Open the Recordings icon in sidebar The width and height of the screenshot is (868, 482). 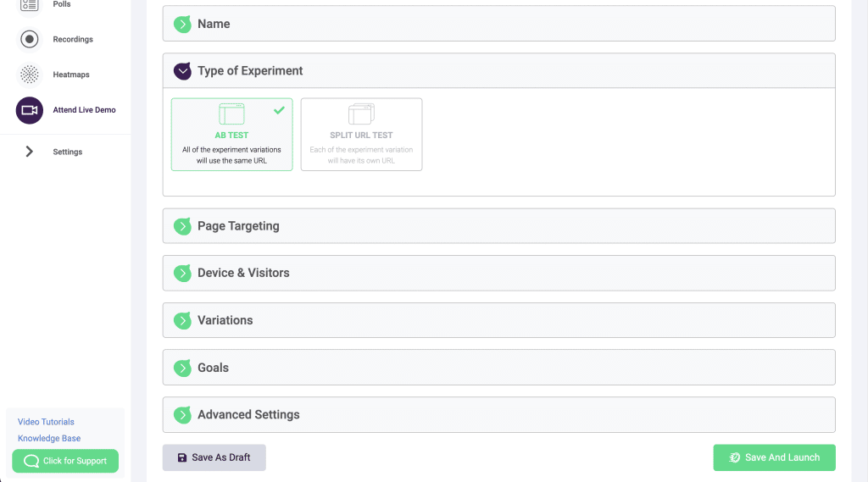30,39
